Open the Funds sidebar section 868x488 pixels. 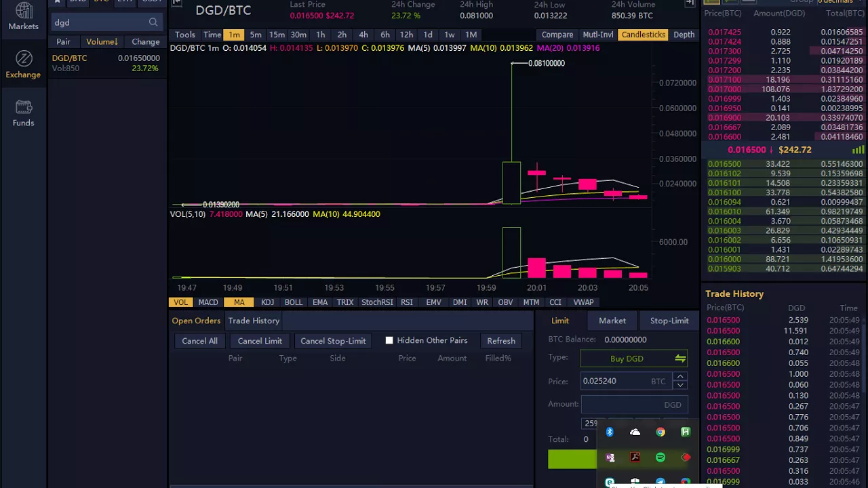coord(23,113)
